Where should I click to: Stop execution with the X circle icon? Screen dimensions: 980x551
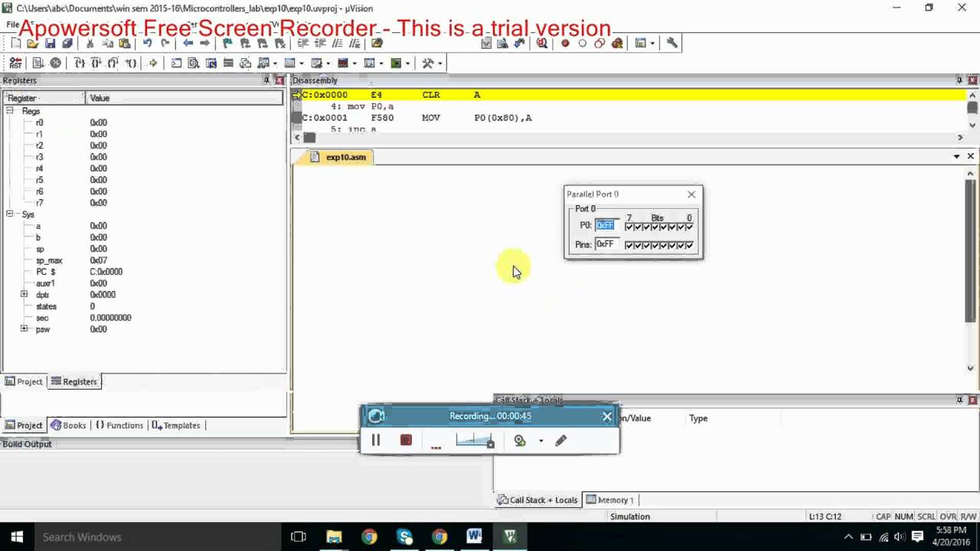pos(55,63)
